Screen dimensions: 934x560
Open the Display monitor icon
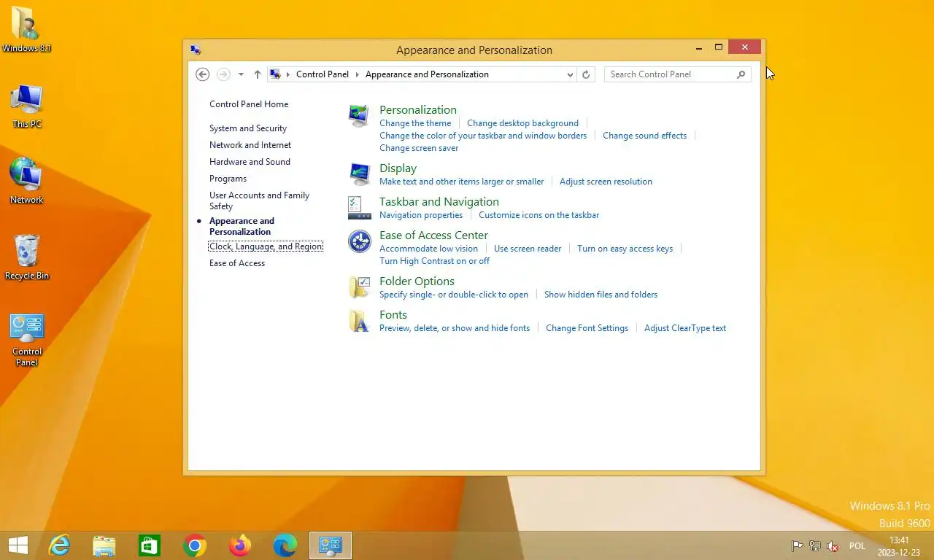pyautogui.click(x=359, y=174)
